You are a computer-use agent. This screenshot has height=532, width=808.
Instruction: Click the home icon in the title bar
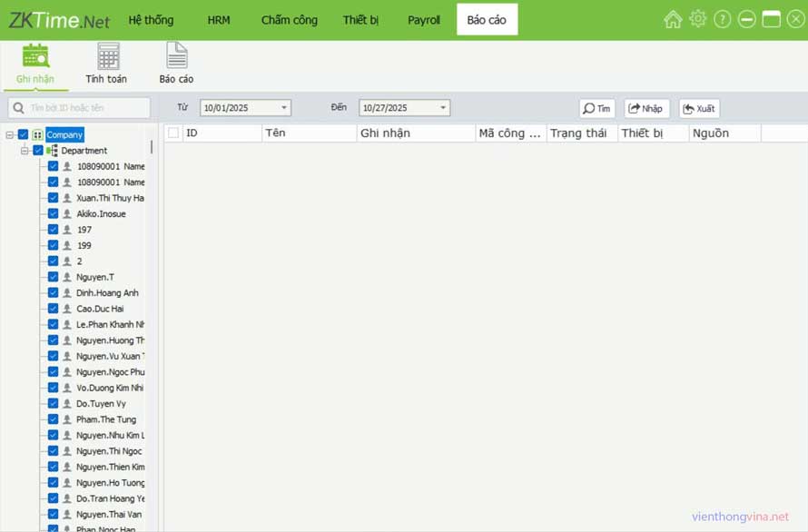(673, 19)
